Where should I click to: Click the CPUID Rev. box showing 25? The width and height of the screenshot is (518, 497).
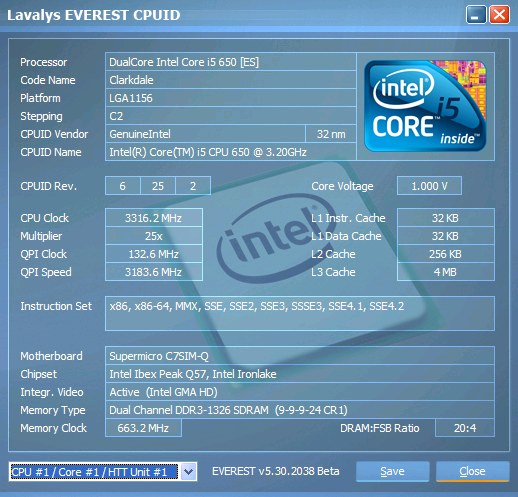pyautogui.click(x=158, y=186)
